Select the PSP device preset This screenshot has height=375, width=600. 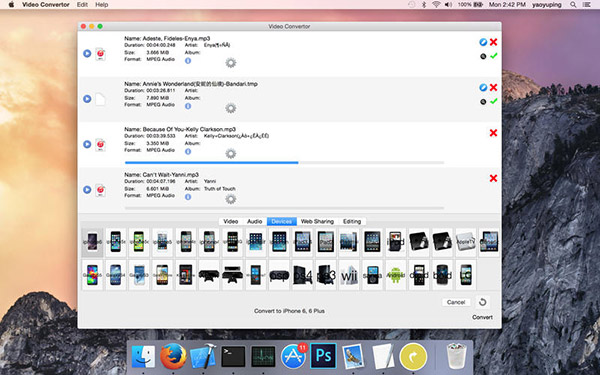point(279,275)
